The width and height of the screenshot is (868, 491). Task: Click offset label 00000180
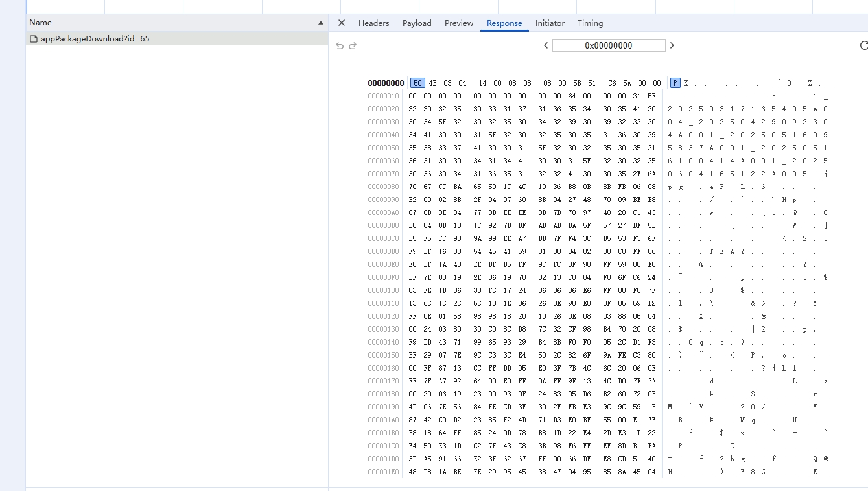pyautogui.click(x=384, y=394)
